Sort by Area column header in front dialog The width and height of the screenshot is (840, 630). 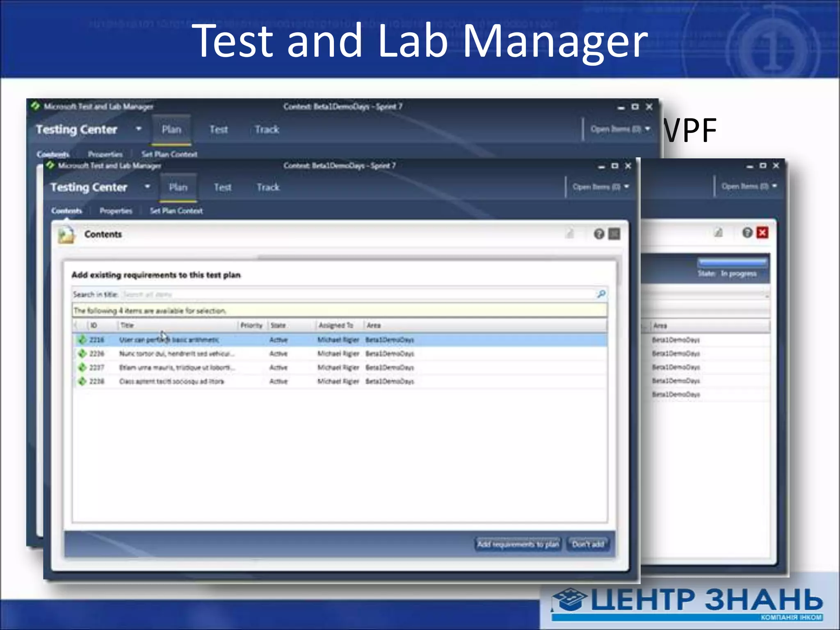485,325
